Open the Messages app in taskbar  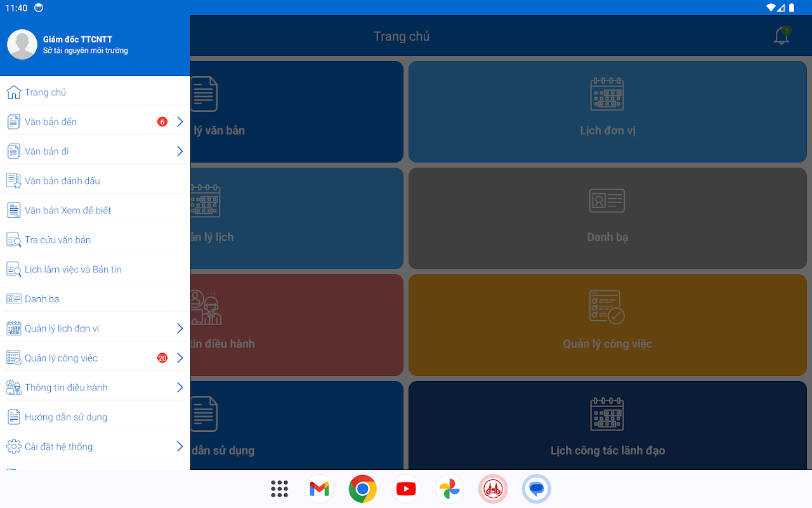536,489
